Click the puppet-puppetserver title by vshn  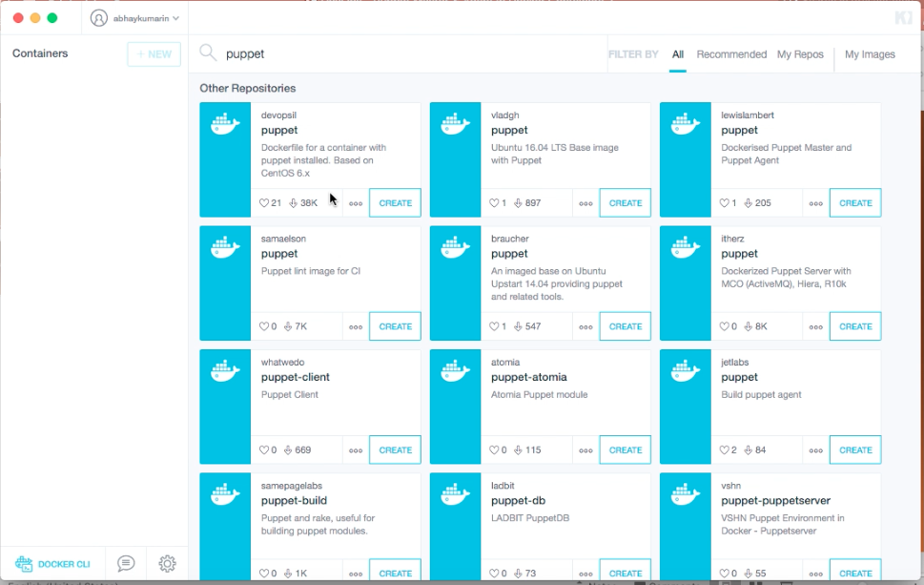pyautogui.click(x=775, y=501)
